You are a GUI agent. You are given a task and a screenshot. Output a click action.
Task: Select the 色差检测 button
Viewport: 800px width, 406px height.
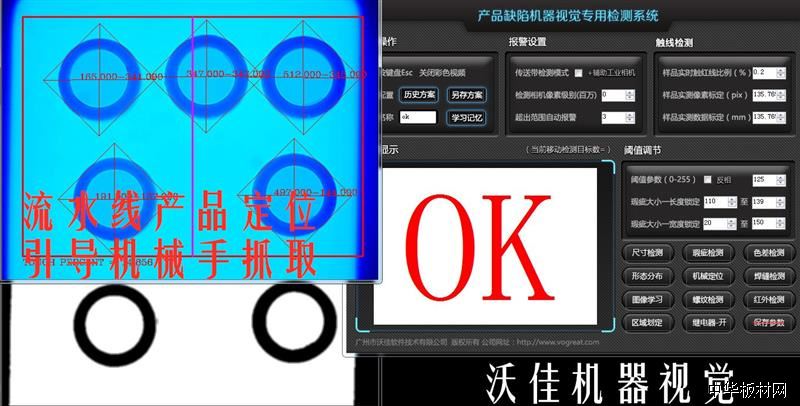tap(768, 253)
